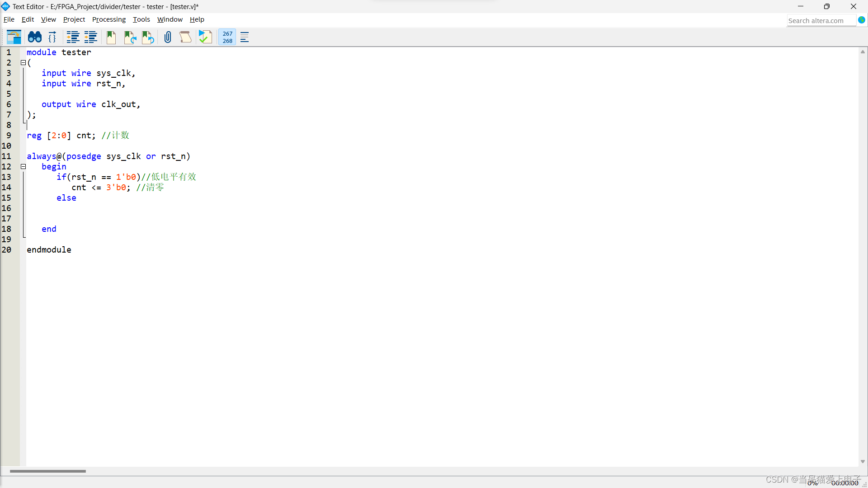Screen dimensions: 868x488
Task: Click the globe search button
Action: (862, 20)
